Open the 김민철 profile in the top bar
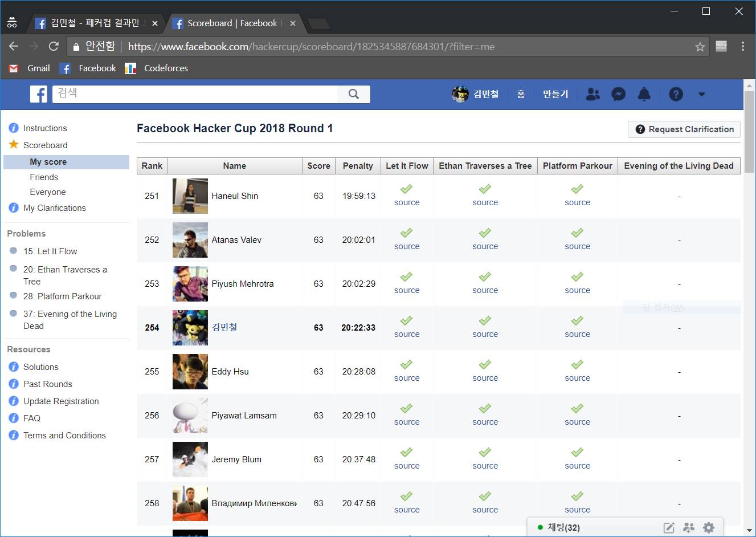Screen dimensions: 756x537 475,94
